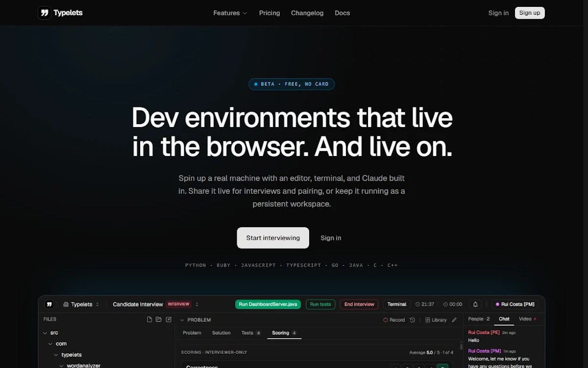The image size is (588, 368).
Task: Click the Typelets logo inside the app preview
Action: tap(49, 304)
